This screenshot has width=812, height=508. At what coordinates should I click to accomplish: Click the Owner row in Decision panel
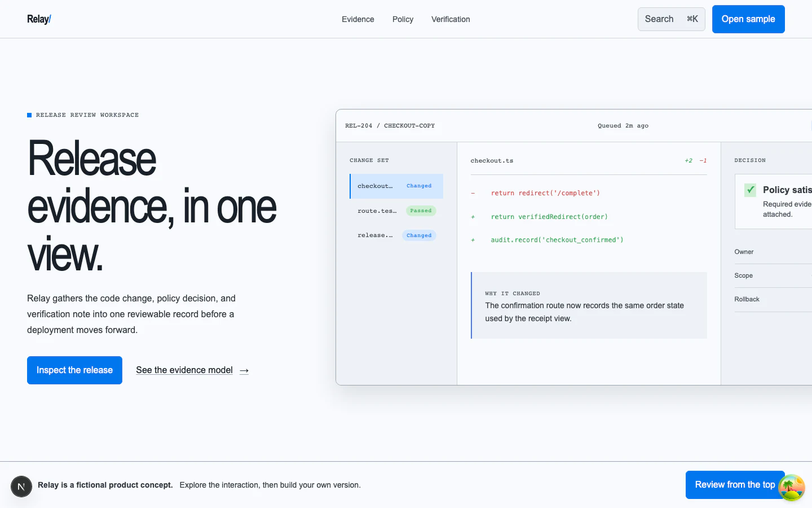click(x=773, y=252)
